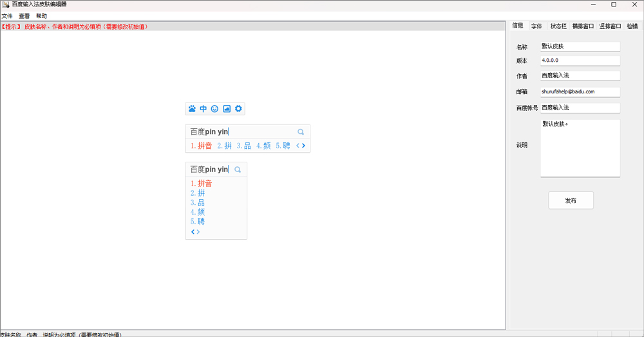
Task: Click the 名称 label
Action: click(x=522, y=47)
